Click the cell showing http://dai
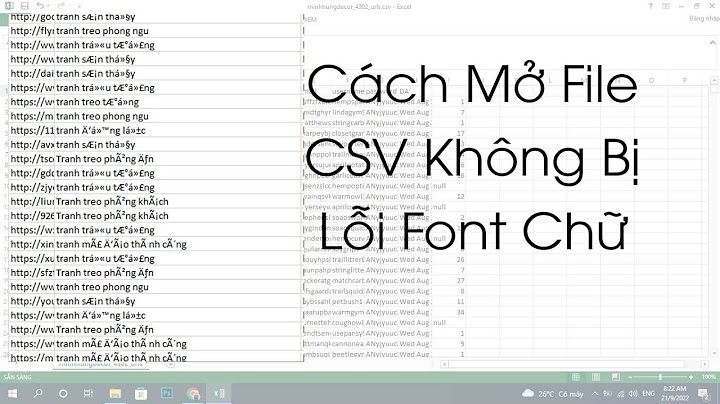 [x=32, y=73]
